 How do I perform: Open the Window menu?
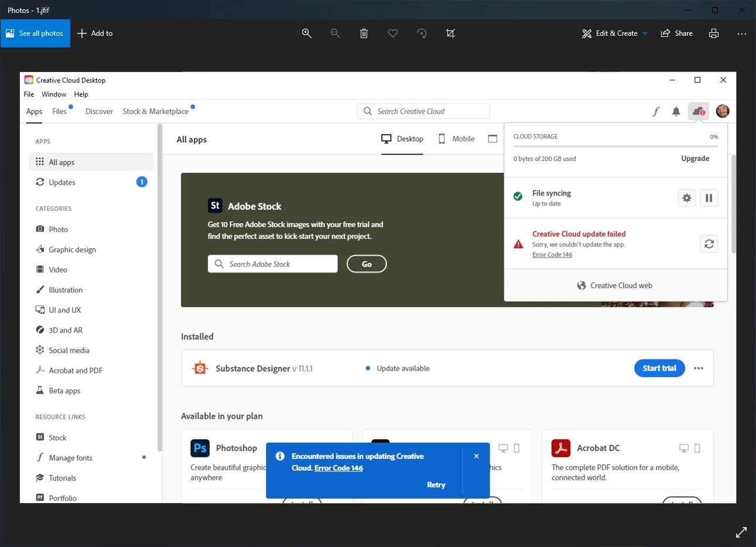coord(54,94)
